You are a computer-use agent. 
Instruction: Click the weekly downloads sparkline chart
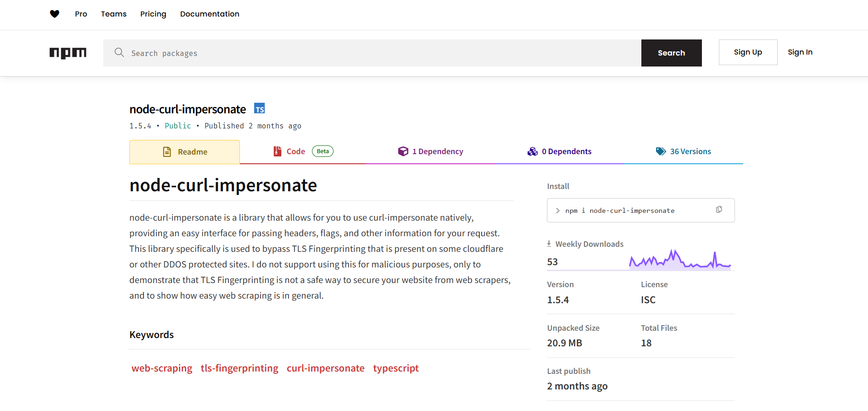(x=679, y=260)
